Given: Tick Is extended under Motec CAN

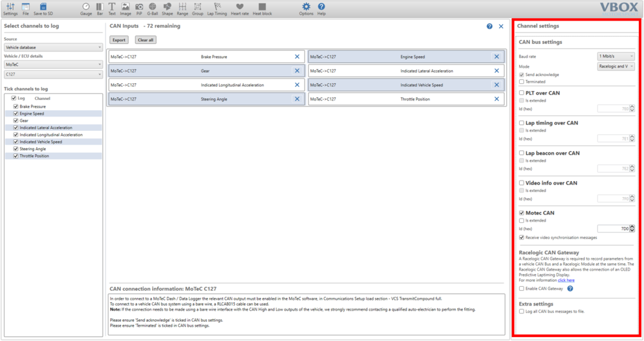Looking at the screenshot, I should tap(522, 221).
